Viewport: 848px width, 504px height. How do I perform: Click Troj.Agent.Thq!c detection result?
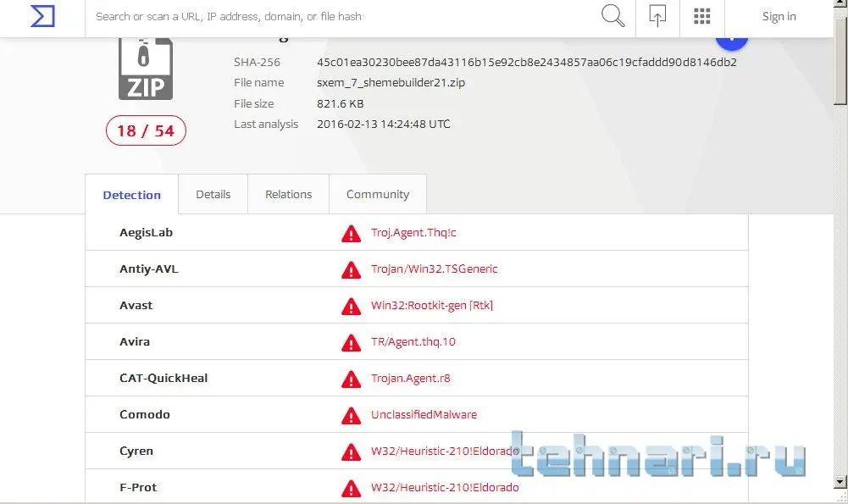(x=413, y=233)
